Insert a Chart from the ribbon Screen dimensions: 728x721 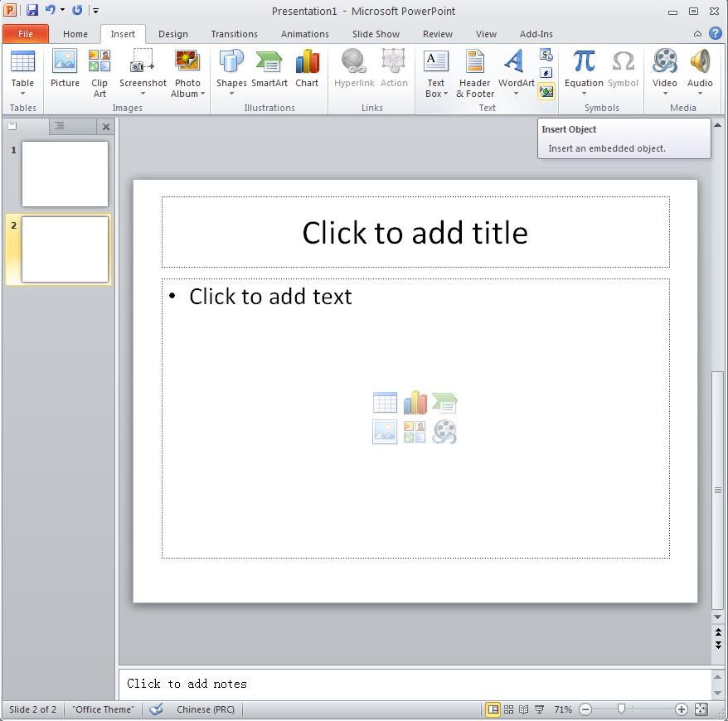[307, 72]
